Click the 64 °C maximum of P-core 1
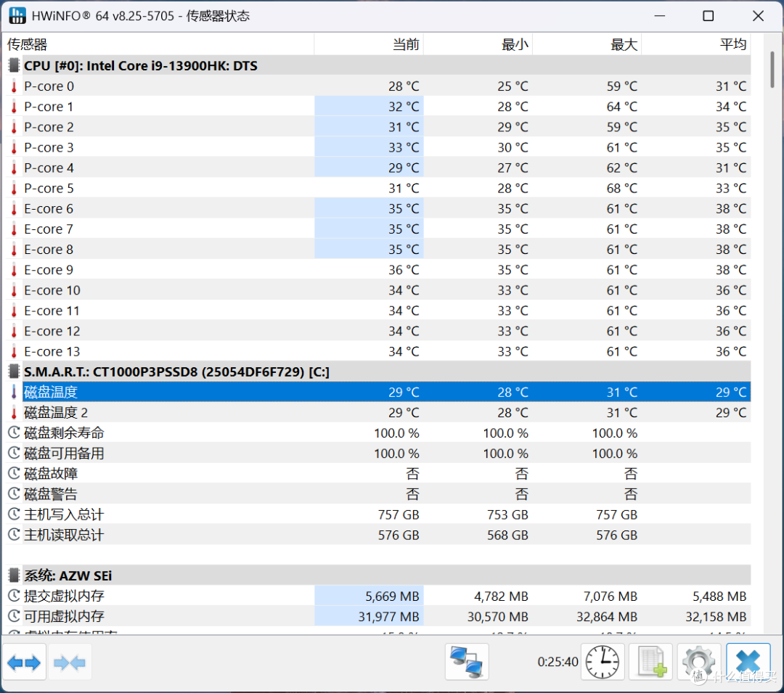Viewport: 784px width, 693px height. tap(622, 107)
